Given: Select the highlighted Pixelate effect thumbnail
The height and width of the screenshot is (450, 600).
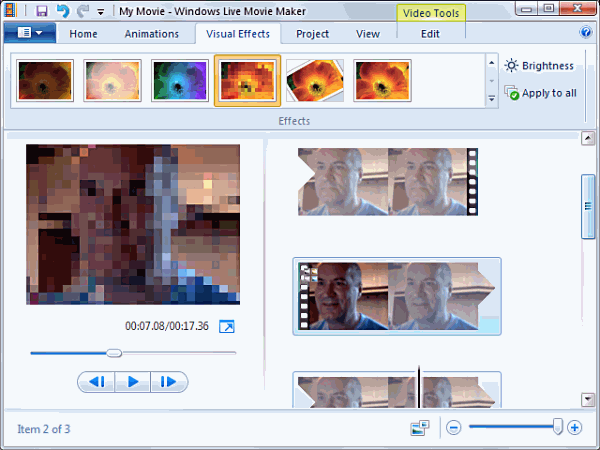Looking at the screenshot, I should [248, 80].
